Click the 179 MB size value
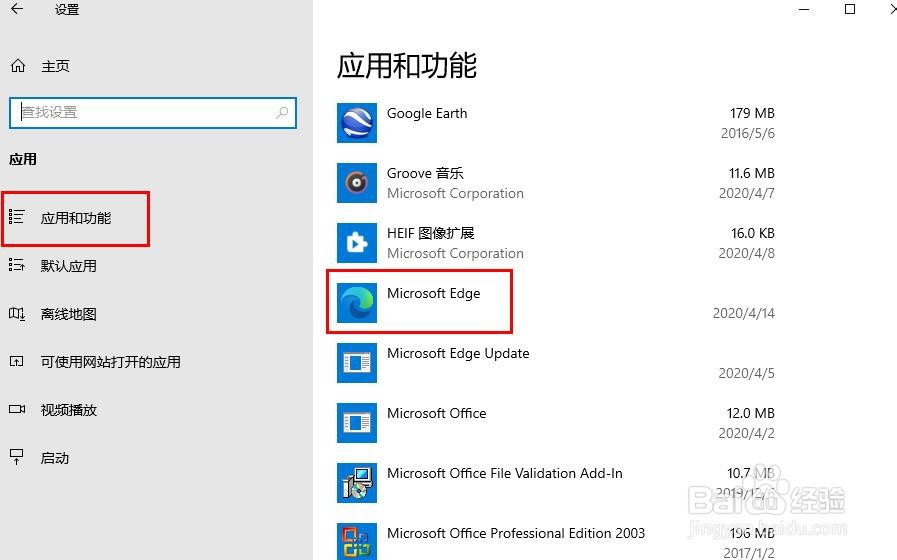Screen dimensions: 897x560 click(x=752, y=113)
